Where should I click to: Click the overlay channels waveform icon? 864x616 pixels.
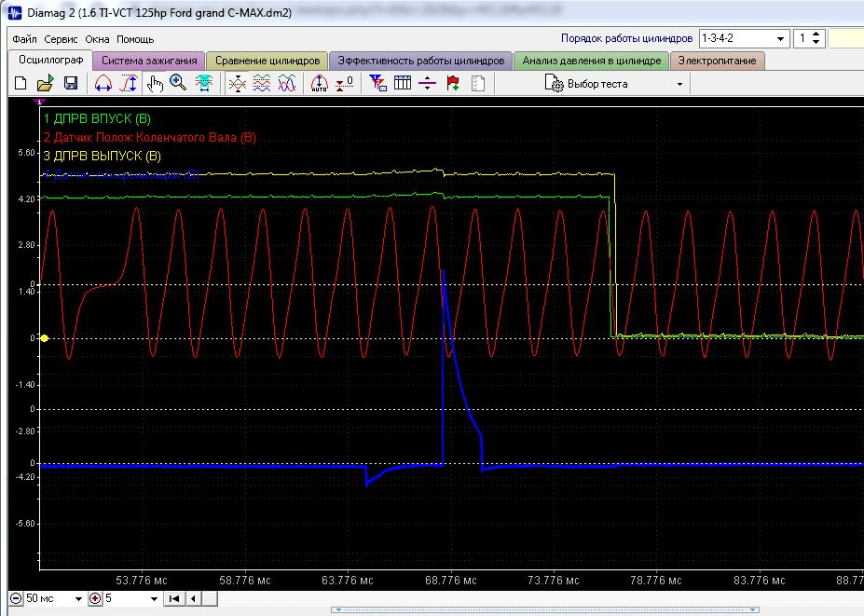(238, 84)
